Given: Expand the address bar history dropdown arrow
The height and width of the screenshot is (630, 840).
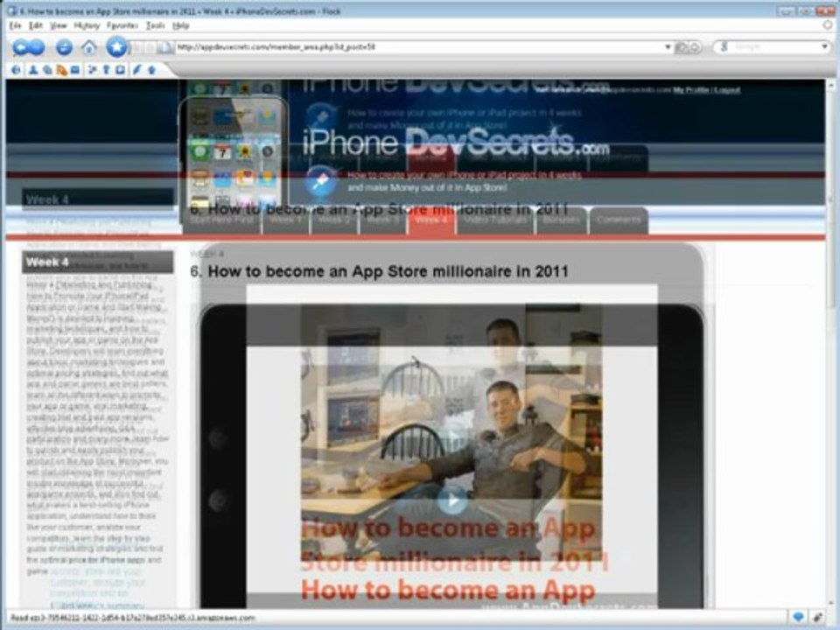Looking at the screenshot, I should pos(668,47).
